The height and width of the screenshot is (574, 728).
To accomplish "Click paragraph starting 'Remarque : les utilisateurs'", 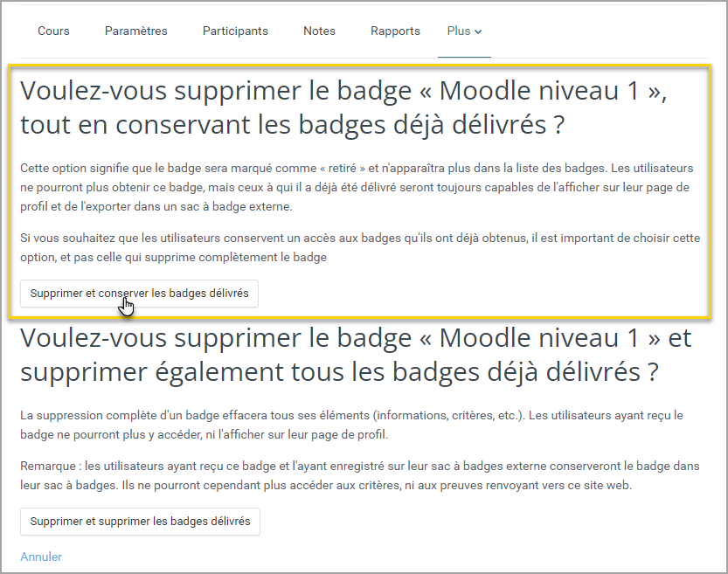I will point(360,475).
